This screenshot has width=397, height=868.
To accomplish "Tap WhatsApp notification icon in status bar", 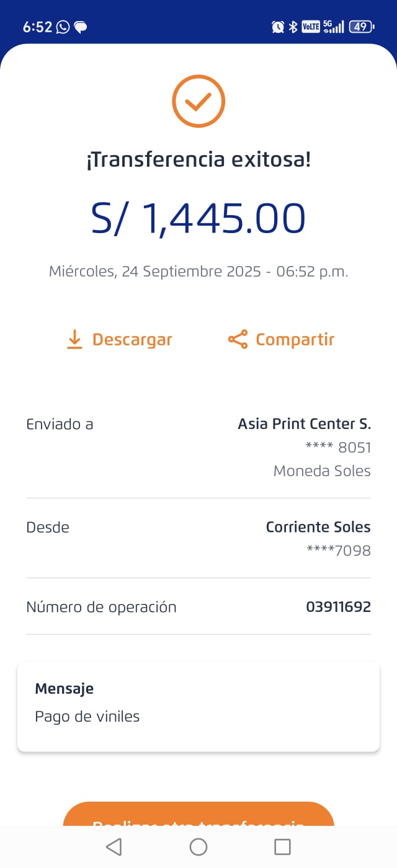I will 63,27.
